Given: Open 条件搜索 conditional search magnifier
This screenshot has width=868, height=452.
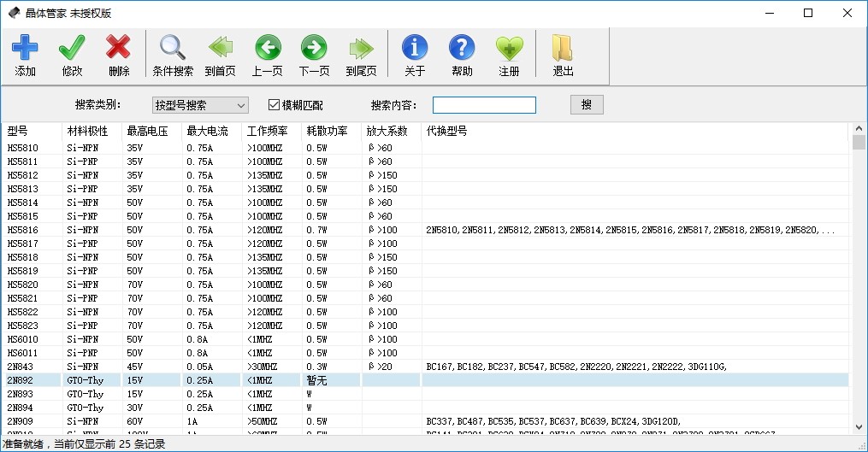Looking at the screenshot, I should [x=173, y=48].
